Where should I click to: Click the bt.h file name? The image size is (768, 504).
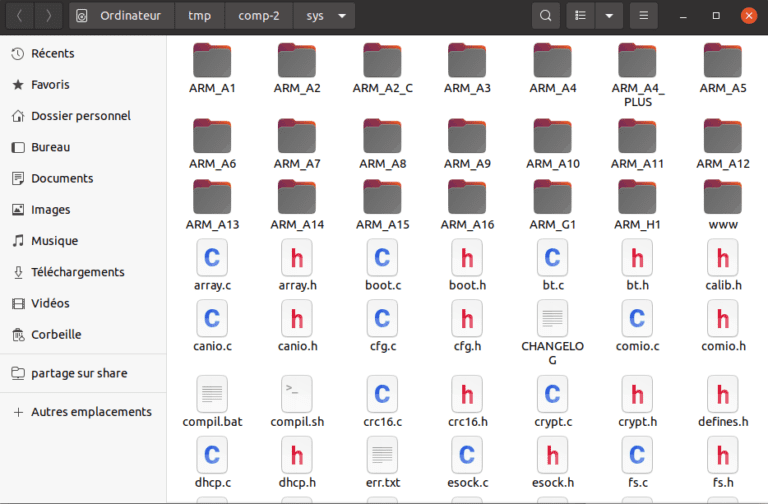[637, 285]
